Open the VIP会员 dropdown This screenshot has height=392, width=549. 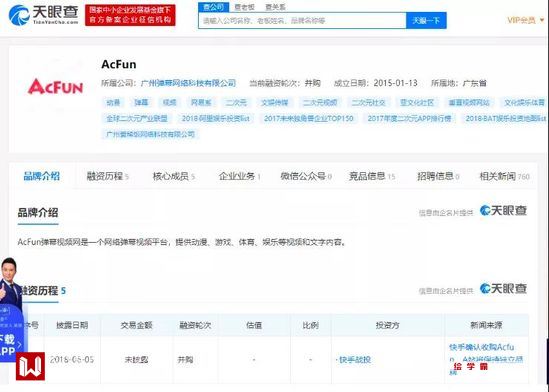click(526, 20)
